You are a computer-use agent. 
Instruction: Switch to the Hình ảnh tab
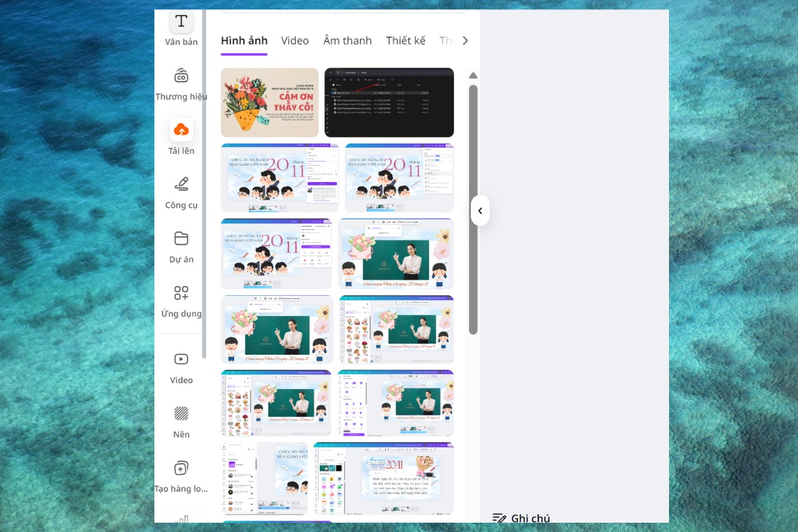click(244, 41)
